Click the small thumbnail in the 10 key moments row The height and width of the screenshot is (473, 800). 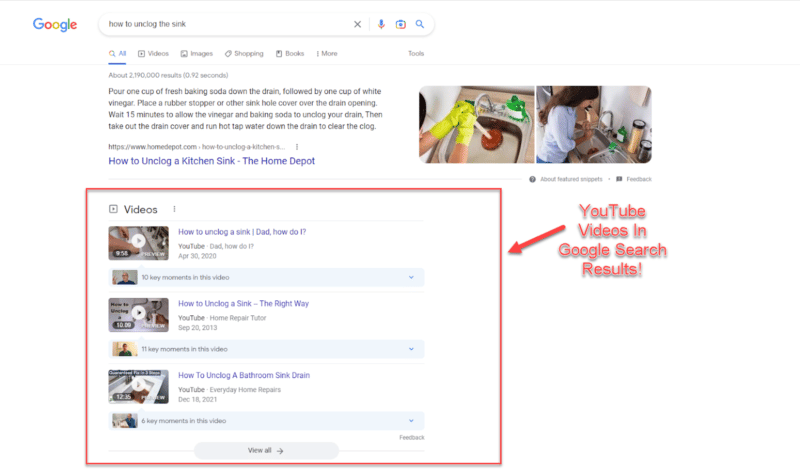pyautogui.click(x=124, y=278)
